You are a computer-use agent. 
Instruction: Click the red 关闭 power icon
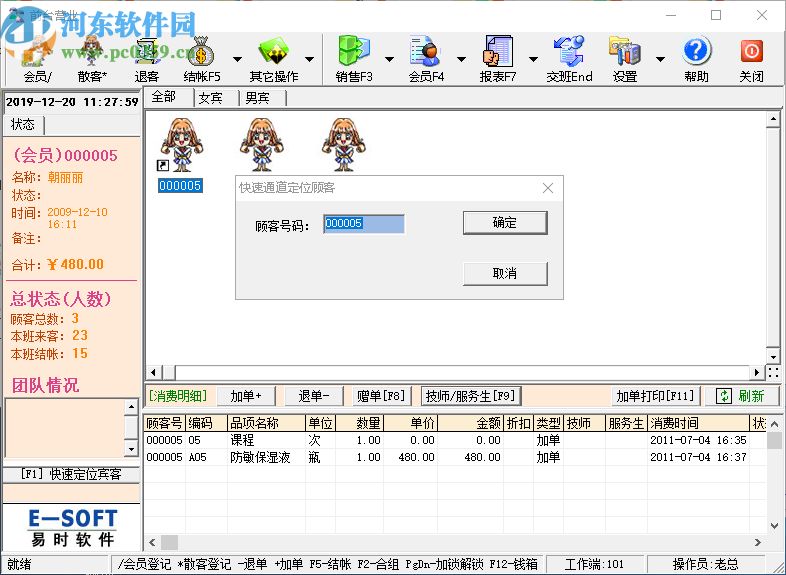point(751,60)
